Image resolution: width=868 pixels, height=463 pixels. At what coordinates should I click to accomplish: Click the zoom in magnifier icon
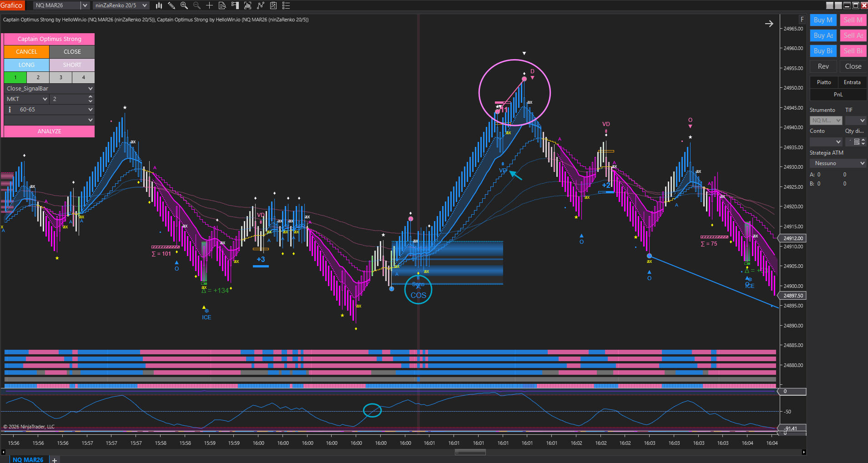pyautogui.click(x=184, y=5)
